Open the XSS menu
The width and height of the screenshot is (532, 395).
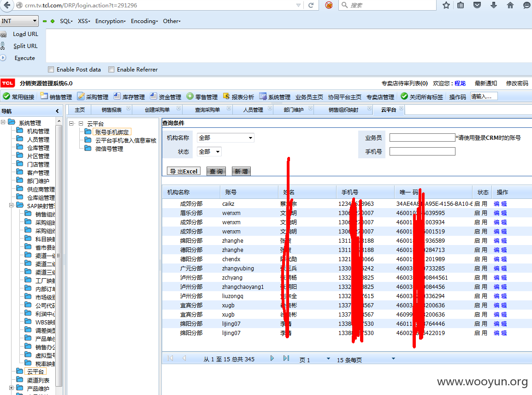point(84,21)
